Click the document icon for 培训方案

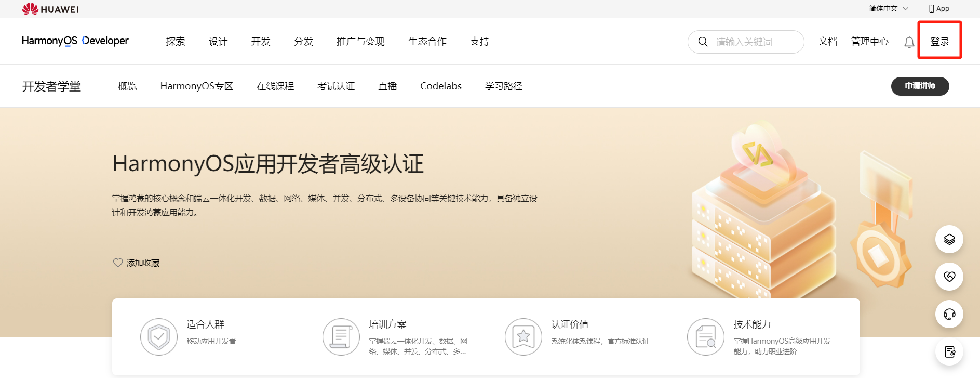(x=341, y=337)
